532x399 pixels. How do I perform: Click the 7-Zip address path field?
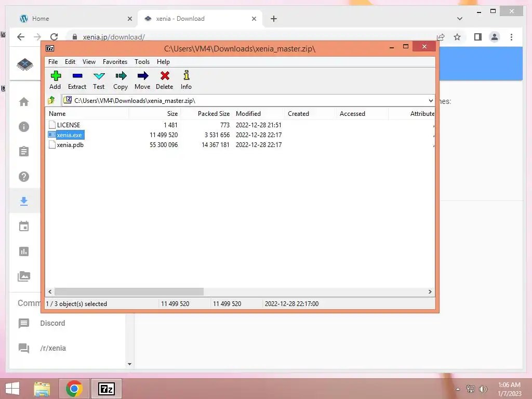coord(248,100)
